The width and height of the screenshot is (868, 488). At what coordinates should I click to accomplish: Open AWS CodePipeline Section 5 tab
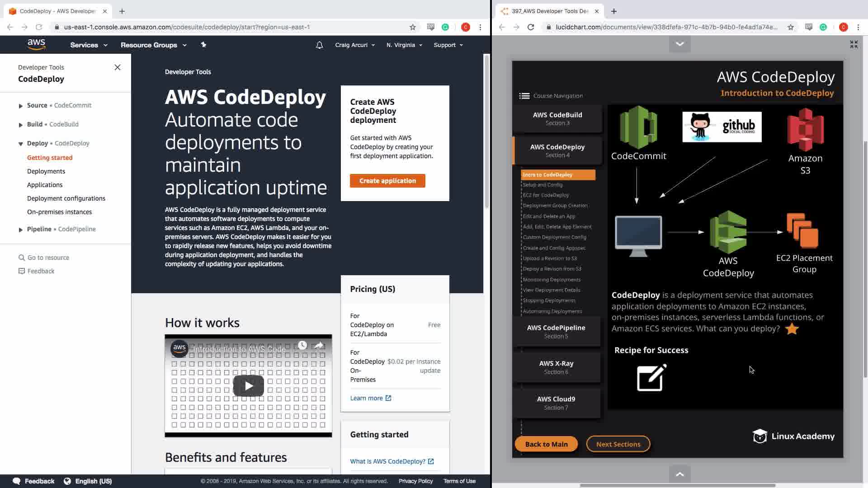pos(556,332)
